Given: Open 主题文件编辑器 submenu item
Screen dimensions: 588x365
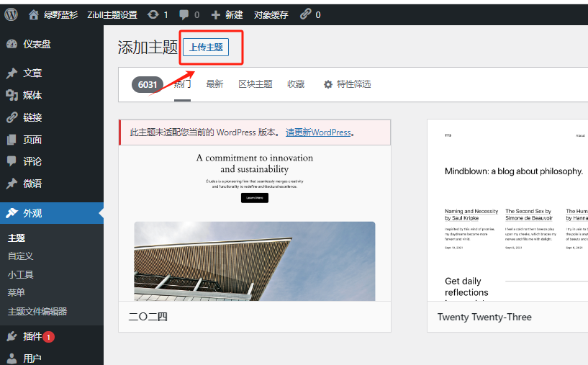Looking at the screenshot, I should click(37, 311).
